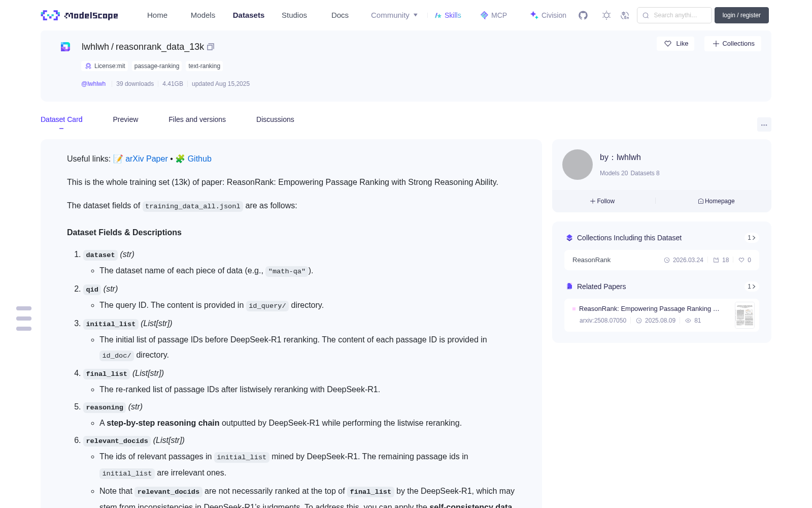Open the three-dot more options button

tap(764, 124)
